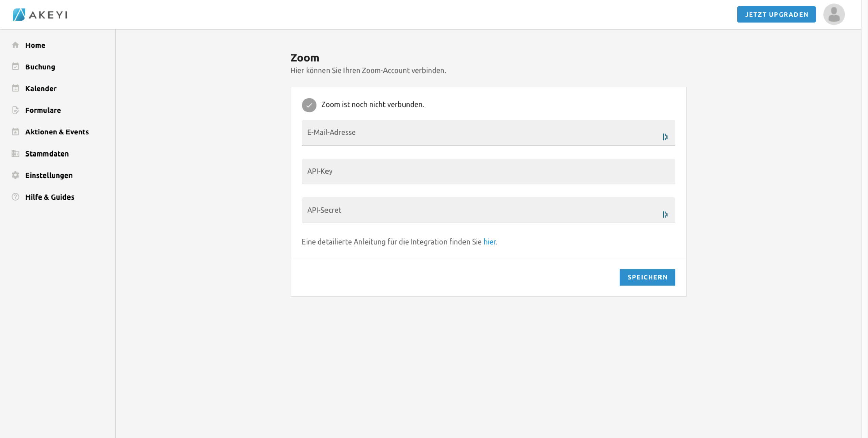Screen dimensions: 868x438
Task: Focus the API-Key input field
Action: [488, 171]
